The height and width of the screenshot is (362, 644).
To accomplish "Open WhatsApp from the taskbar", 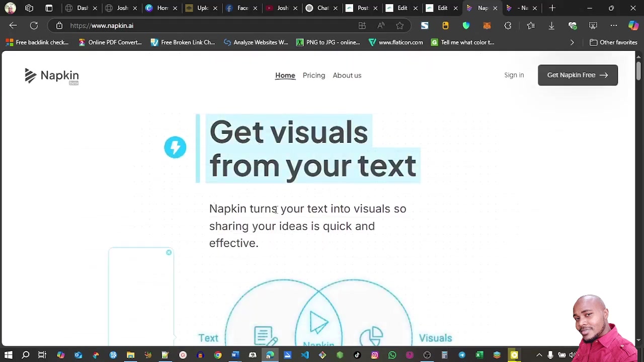I will pos(392,355).
